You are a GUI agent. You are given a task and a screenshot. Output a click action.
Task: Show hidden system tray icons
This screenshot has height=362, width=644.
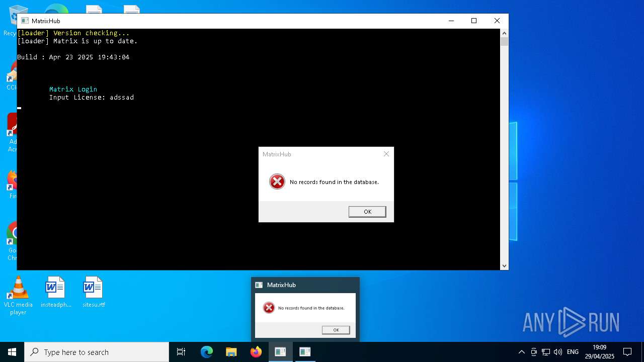522,352
